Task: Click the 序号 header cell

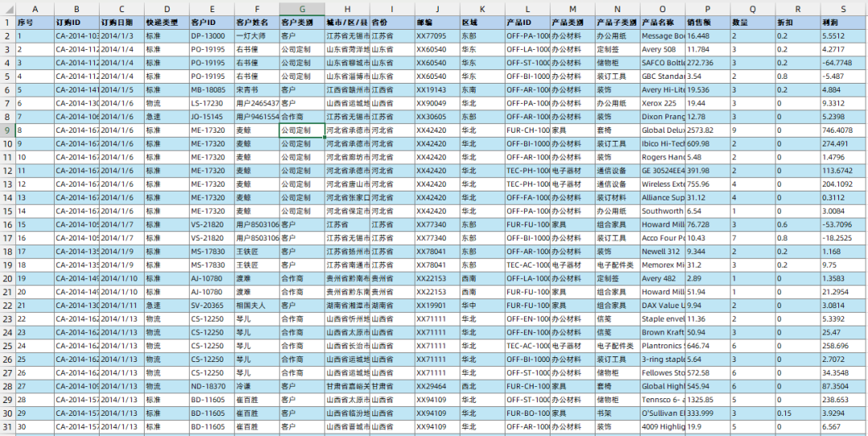Action: coord(35,23)
